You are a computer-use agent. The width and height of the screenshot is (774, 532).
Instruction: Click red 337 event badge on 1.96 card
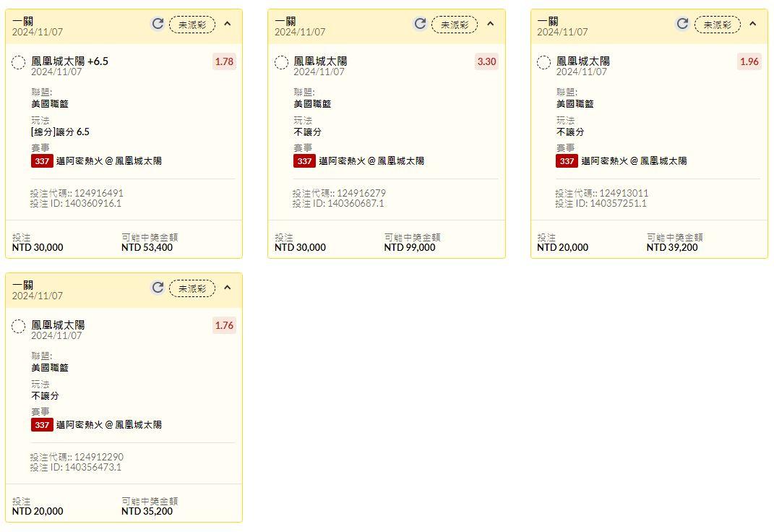point(567,161)
